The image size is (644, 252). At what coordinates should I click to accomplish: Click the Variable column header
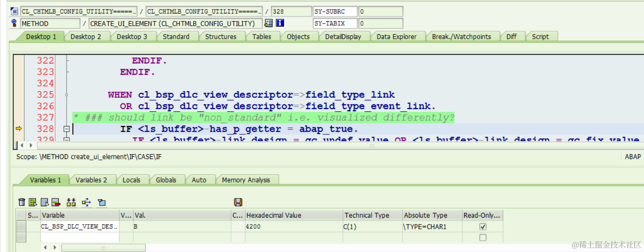tap(79, 215)
